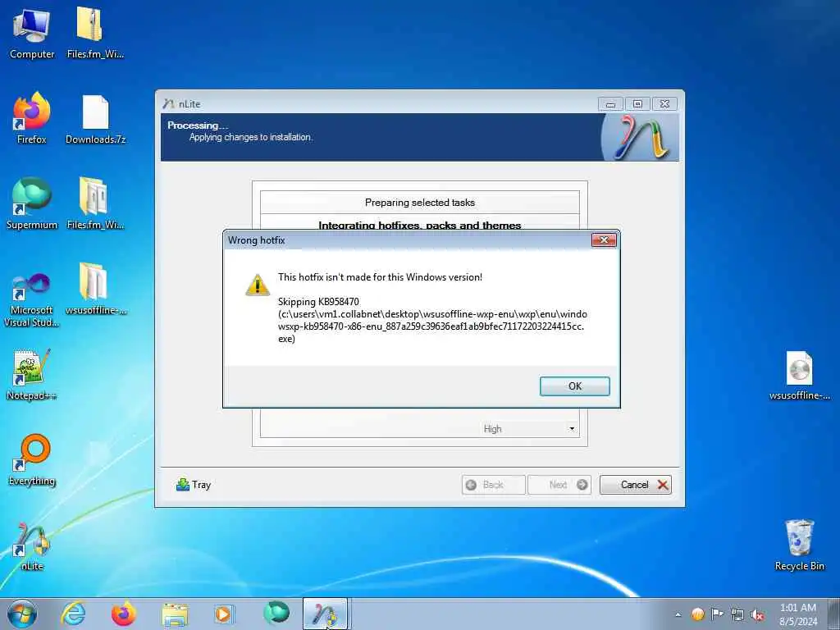
Task: Open the Windows Start menu
Action: (22, 614)
